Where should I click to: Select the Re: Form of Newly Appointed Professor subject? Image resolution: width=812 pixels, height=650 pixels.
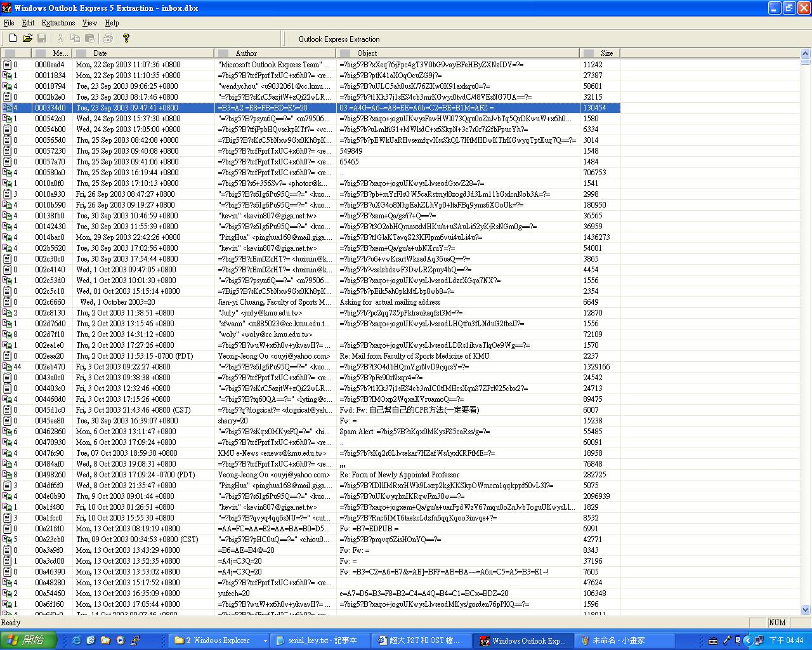click(399, 475)
